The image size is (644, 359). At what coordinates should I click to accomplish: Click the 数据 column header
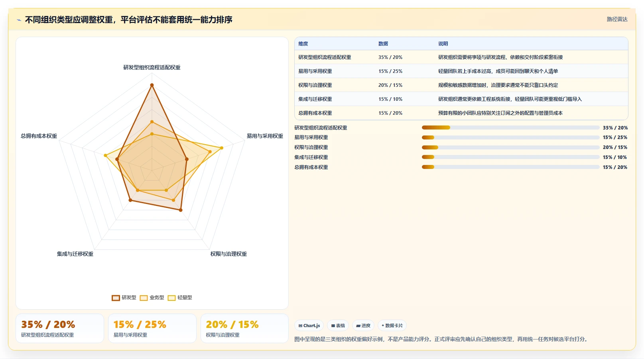tap(383, 44)
